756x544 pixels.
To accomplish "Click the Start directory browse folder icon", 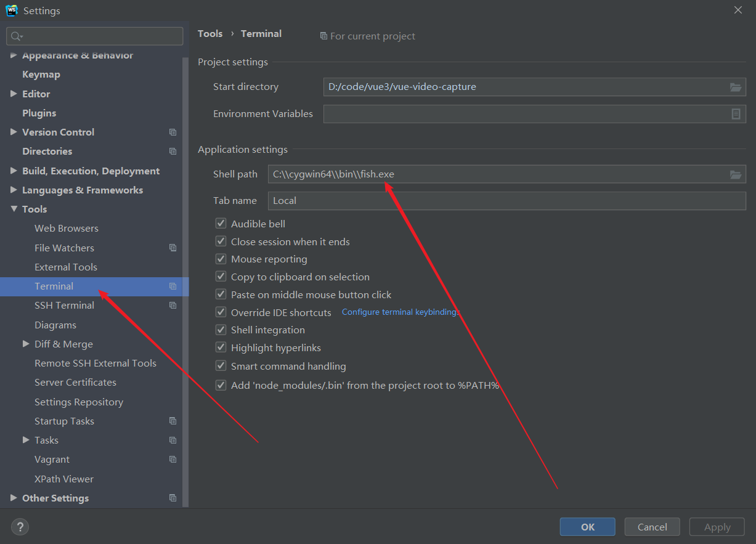I will [x=735, y=87].
